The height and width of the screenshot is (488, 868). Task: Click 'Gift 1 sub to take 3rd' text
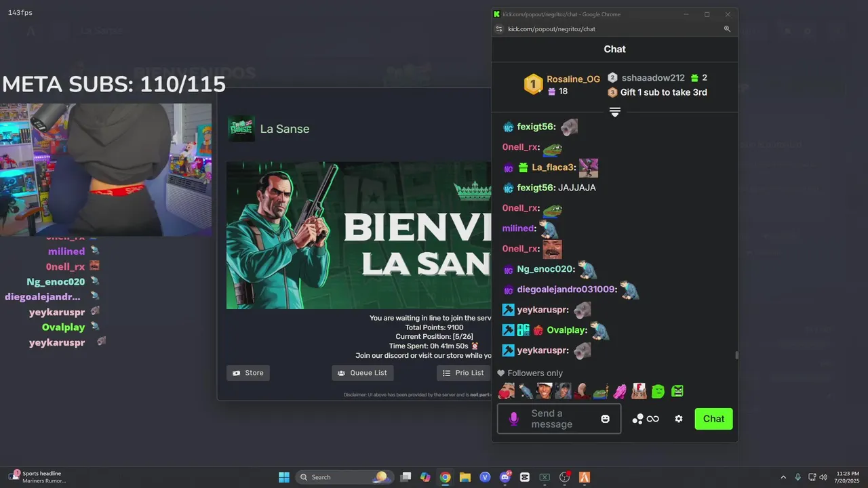(x=663, y=92)
